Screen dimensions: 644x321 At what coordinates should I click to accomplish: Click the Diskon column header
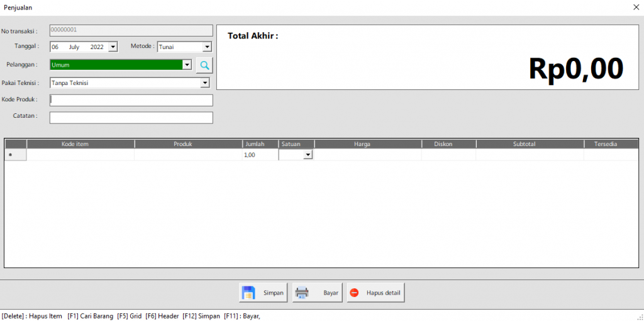[449, 144]
